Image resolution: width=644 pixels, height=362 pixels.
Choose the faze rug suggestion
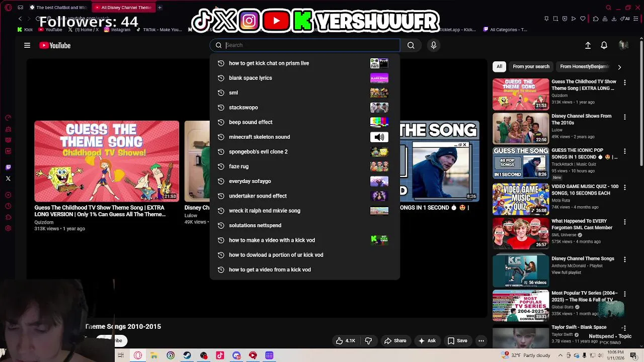coord(304,166)
